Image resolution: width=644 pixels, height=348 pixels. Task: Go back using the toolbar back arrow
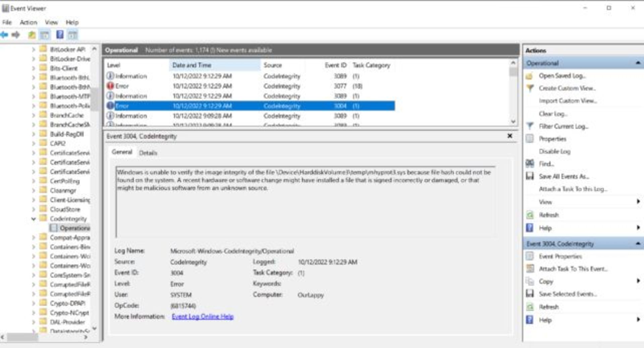[x=4, y=35]
